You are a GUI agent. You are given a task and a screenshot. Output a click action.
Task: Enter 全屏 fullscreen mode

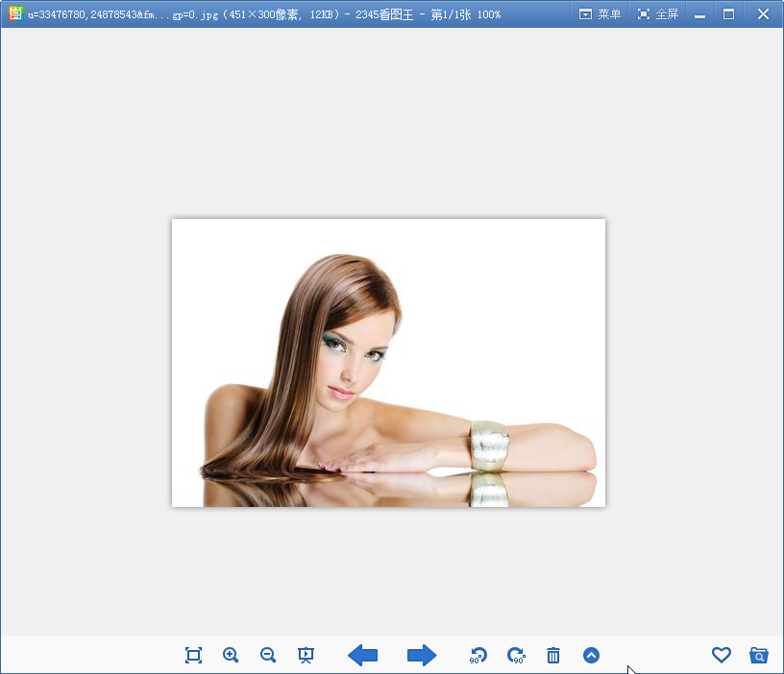[x=658, y=14]
